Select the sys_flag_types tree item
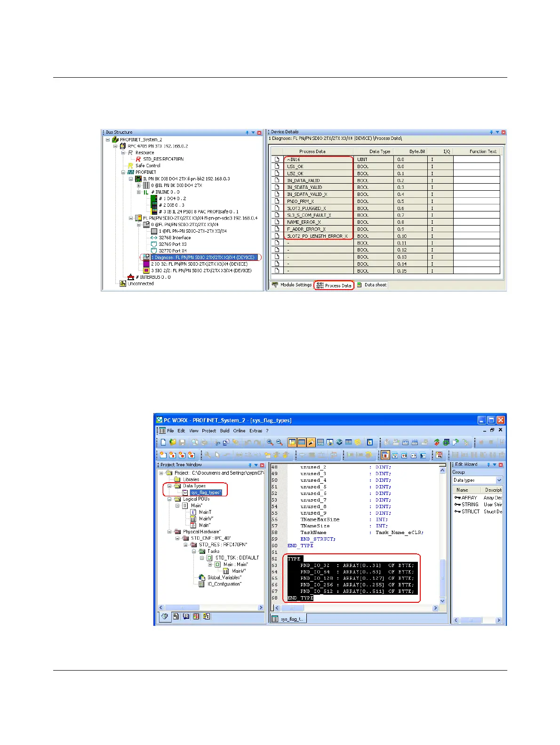The image size is (560, 745). pos(205,493)
